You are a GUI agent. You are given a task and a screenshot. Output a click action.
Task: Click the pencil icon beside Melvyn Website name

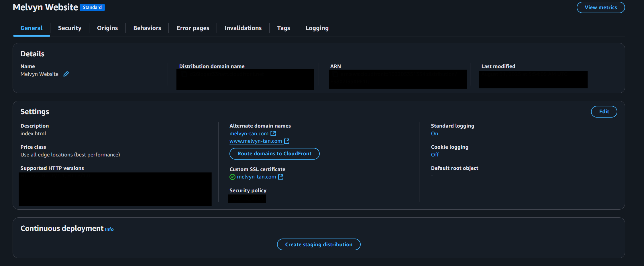point(66,74)
